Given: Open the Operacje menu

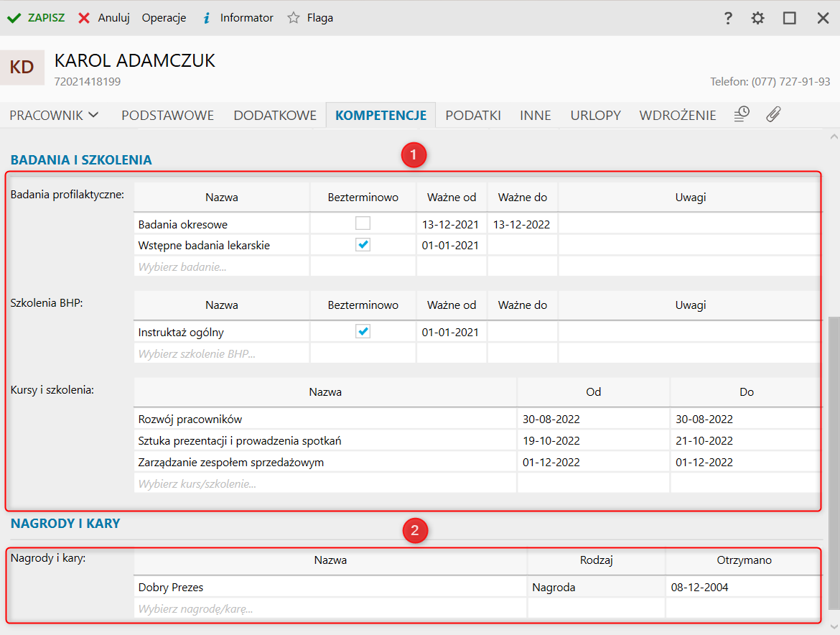Looking at the screenshot, I should [164, 18].
